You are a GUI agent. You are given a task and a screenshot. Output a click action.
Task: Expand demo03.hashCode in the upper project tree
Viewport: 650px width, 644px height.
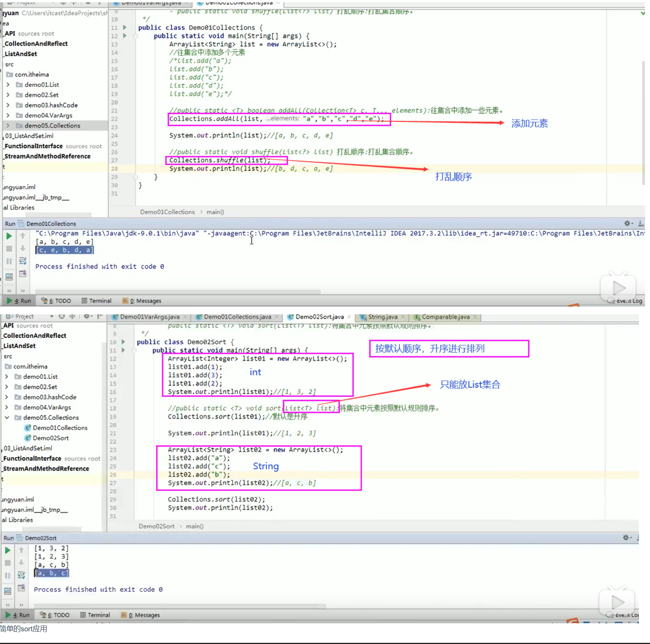click(8, 105)
